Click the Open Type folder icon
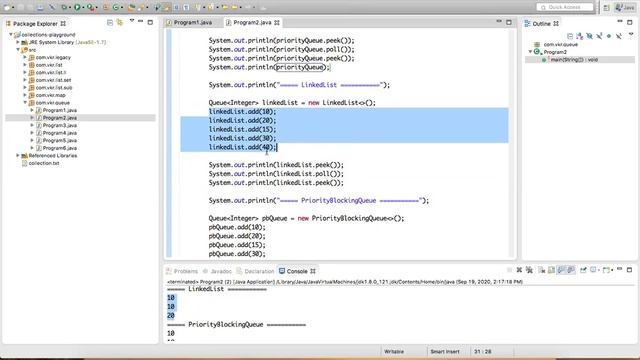 [131, 7]
